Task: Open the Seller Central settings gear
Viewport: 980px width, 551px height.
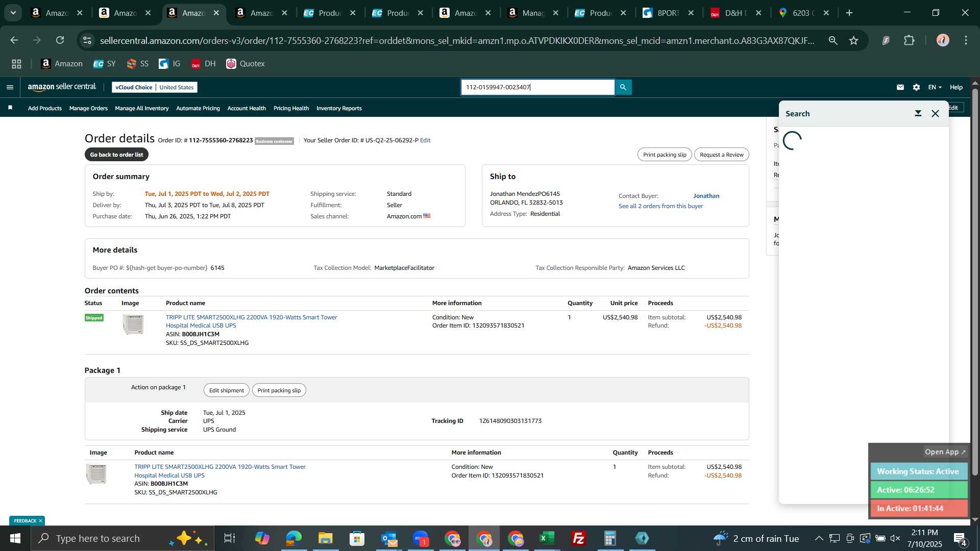Action: (917, 87)
